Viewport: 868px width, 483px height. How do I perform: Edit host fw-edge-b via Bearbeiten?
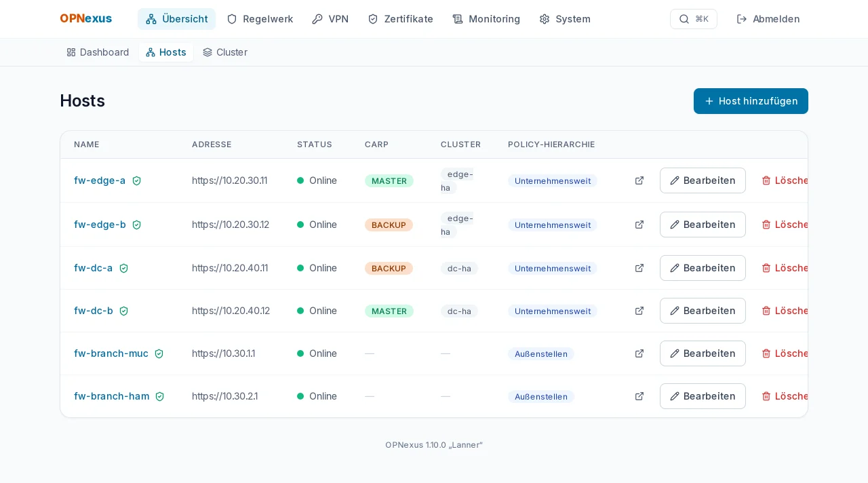[x=703, y=225]
